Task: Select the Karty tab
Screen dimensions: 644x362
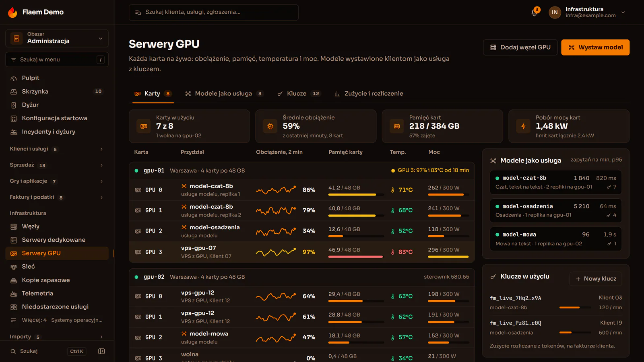Action: pyautogui.click(x=153, y=94)
